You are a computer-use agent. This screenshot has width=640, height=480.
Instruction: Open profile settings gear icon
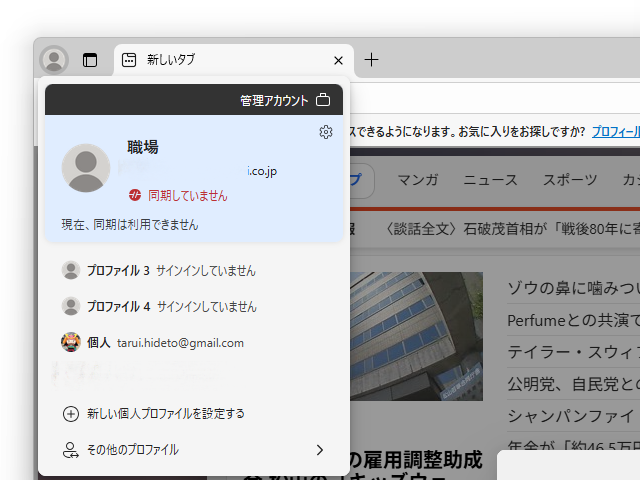pos(326,132)
